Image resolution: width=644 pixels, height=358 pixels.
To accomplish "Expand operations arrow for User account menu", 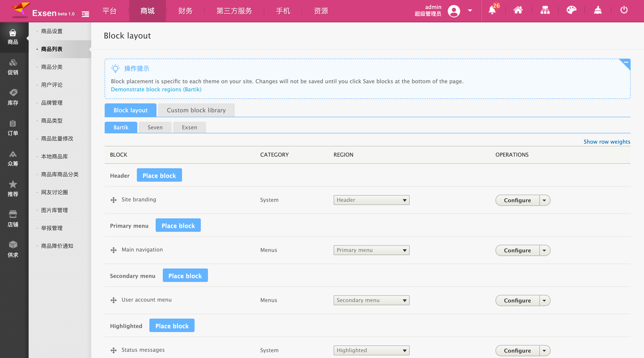I will point(544,300).
